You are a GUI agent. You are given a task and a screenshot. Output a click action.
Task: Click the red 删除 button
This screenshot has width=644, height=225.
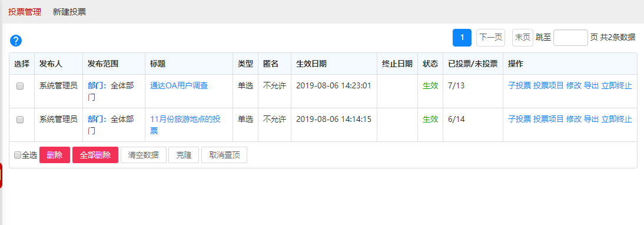(55, 155)
